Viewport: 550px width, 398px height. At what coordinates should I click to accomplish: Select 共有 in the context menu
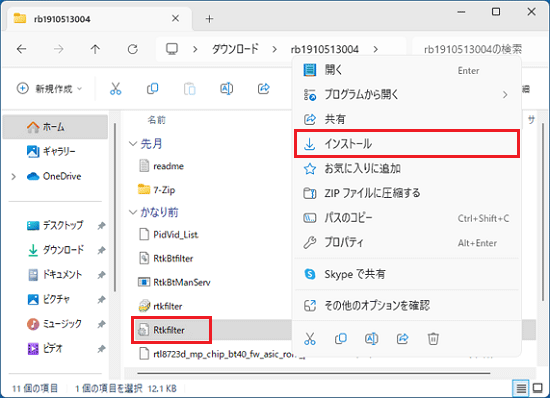tap(407, 119)
